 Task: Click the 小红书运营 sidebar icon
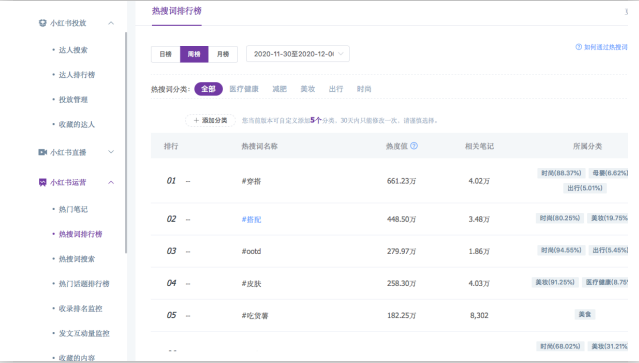(42, 182)
